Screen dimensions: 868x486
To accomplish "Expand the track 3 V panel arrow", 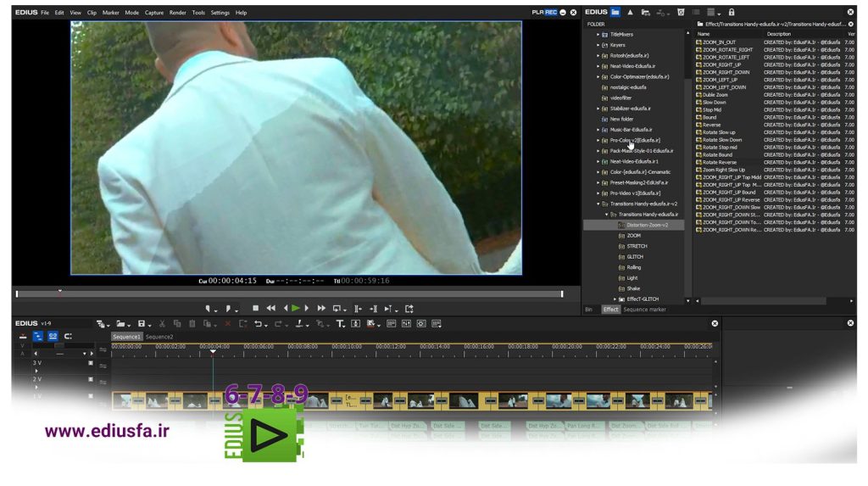I will point(36,371).
